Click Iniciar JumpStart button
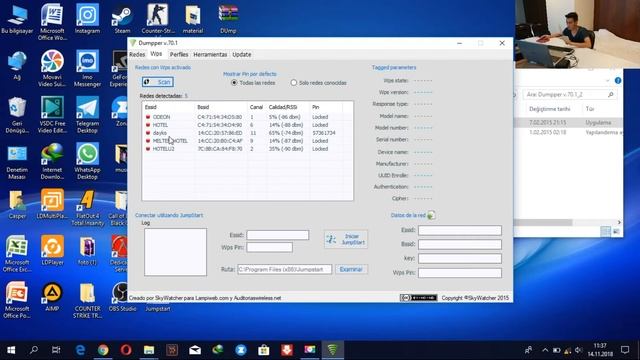This screenshot has height=360, width=640. [346, 239]
